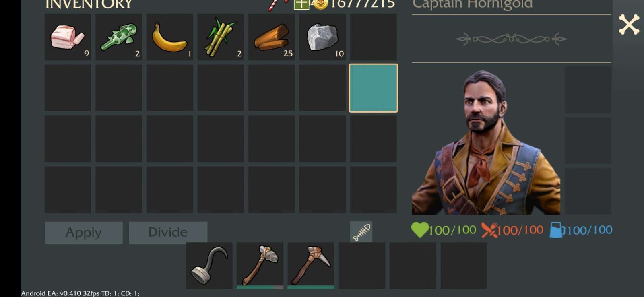The height and width of the screenshot is (297, 644).
Task: Click the Divide button
Action: 168,233
